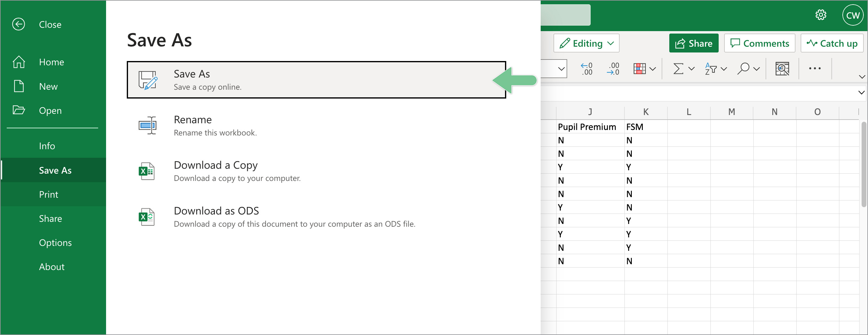Click the Sort and Filter icon
This screenshot has height=335, width=868.
(711, 69)
